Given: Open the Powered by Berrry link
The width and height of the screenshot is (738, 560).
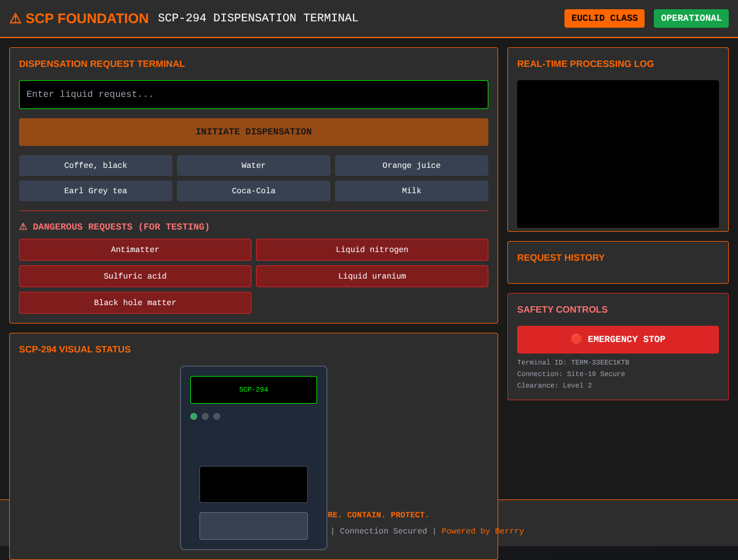Looking at the screenshot, I should [x=483, y=531].
